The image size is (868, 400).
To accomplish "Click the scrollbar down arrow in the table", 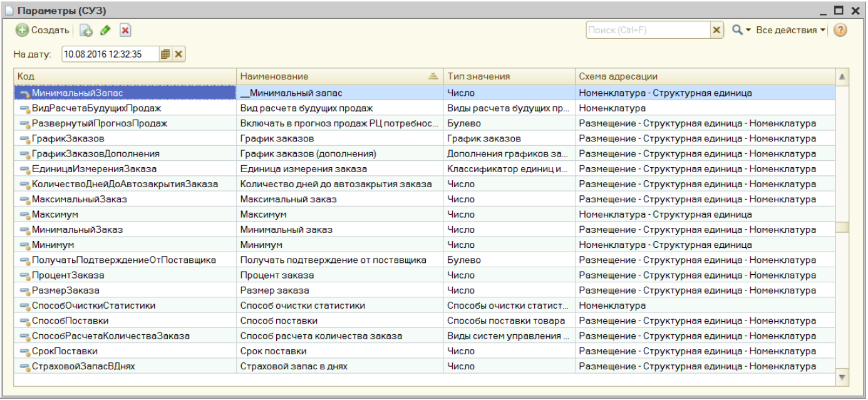I will tap(842, 377).
